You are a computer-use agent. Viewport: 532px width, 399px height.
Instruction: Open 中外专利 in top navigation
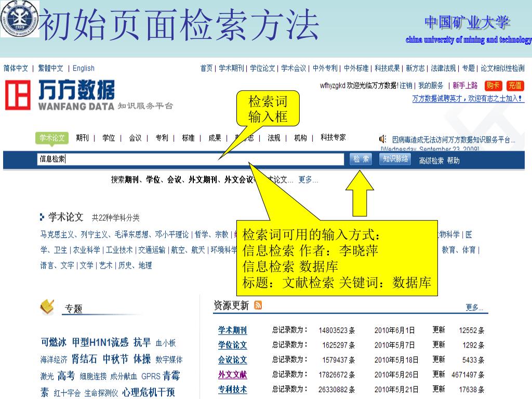(x=325, y=68)
